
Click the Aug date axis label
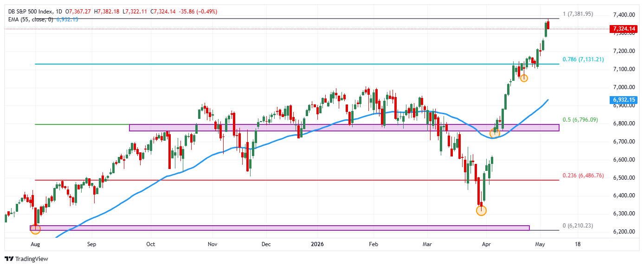[35, 244]
